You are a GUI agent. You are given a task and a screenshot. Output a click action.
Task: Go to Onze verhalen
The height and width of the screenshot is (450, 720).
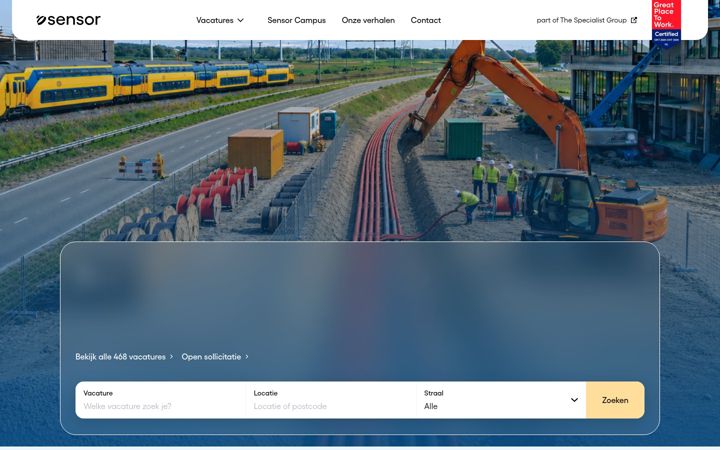368,20
